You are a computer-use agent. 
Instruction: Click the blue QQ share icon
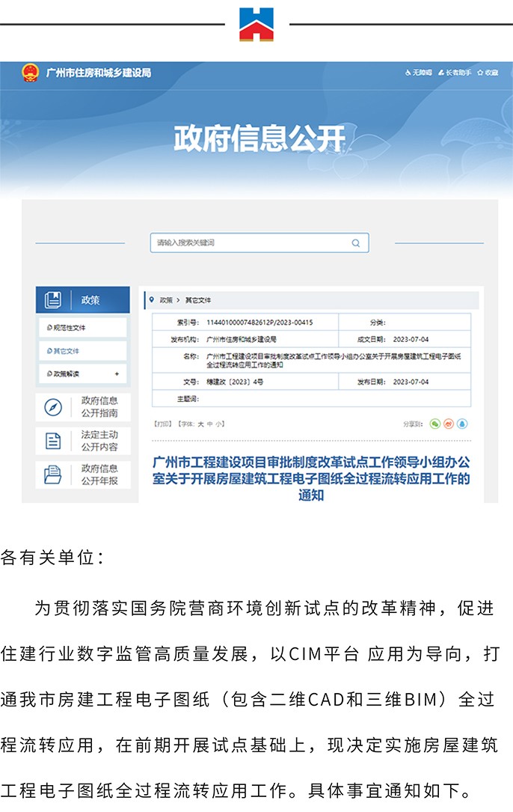pyautogui.click(x=462, y=424)
